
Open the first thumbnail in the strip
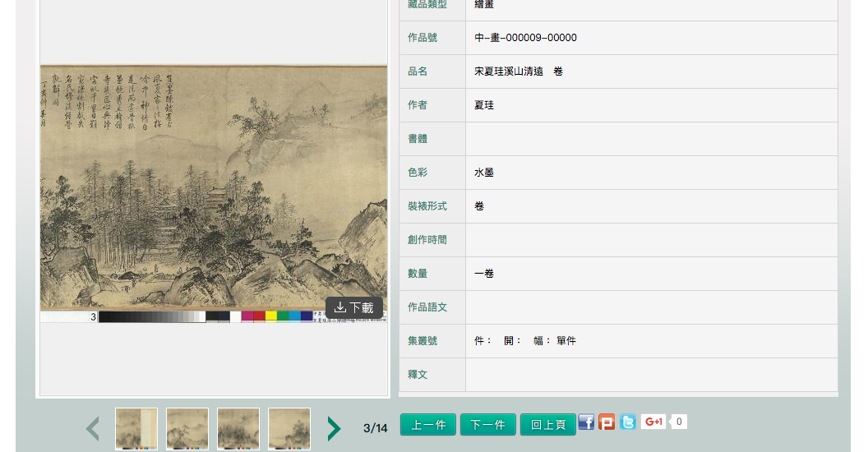[136, 429]
